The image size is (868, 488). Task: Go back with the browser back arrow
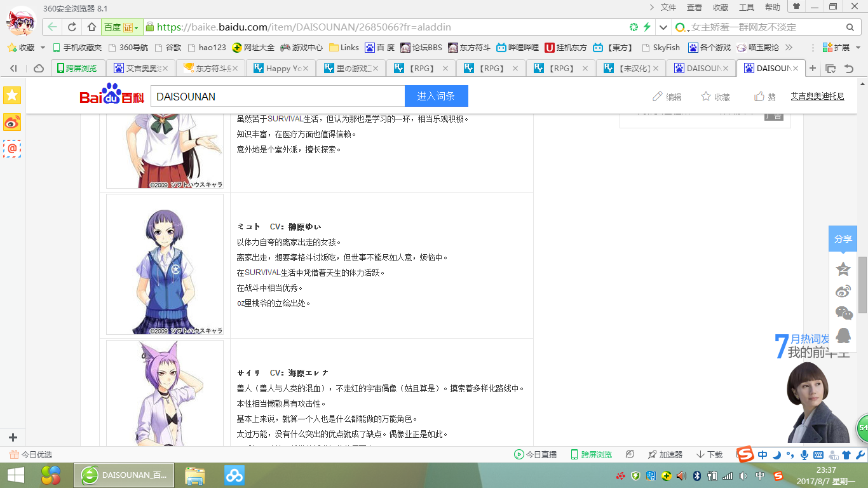52,27
